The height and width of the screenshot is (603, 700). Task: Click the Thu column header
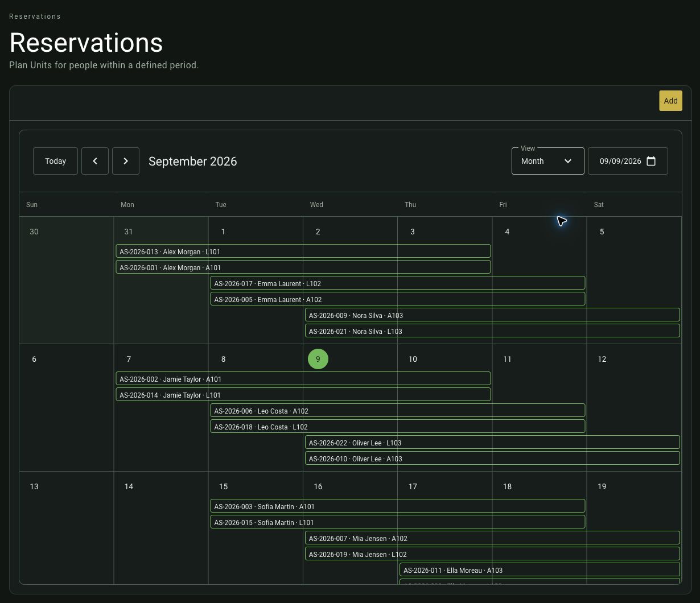point(410,204)
